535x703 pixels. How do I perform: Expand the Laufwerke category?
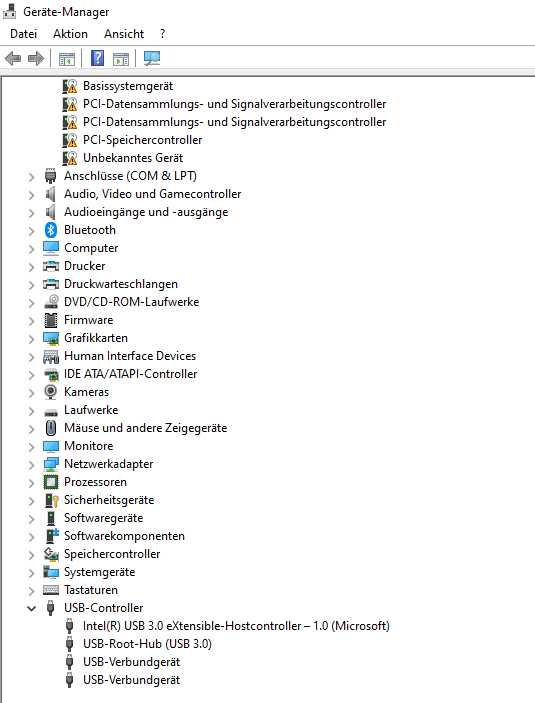tap(31, 411)
